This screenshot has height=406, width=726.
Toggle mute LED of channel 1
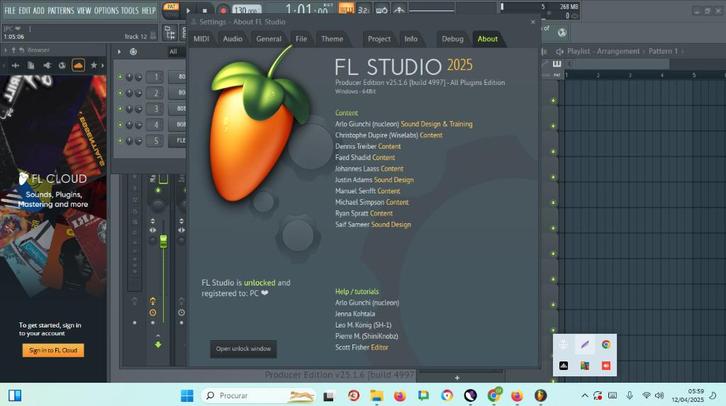(120, 77)
